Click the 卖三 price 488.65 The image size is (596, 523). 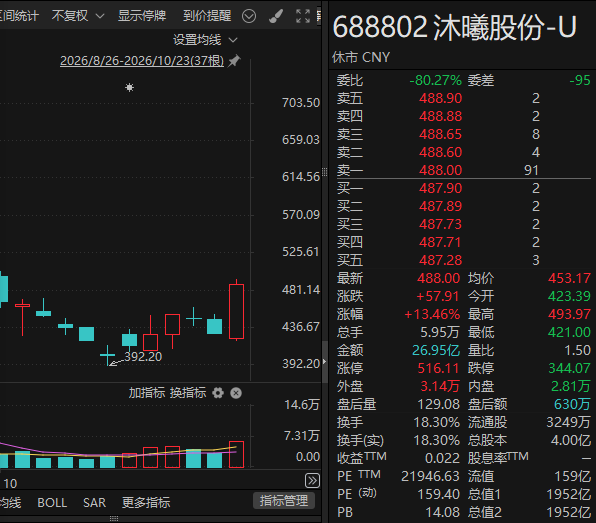pos(441,134)
